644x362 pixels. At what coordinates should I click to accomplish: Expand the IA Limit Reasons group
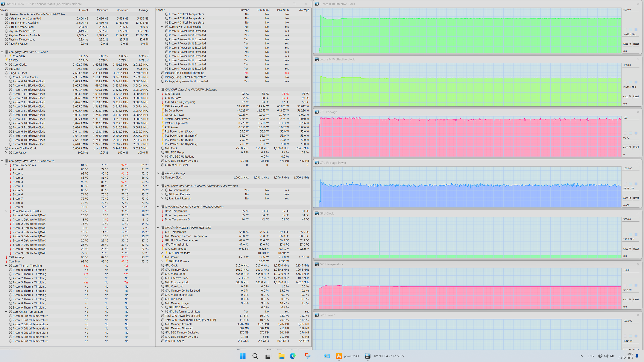(x=162, y=190)
